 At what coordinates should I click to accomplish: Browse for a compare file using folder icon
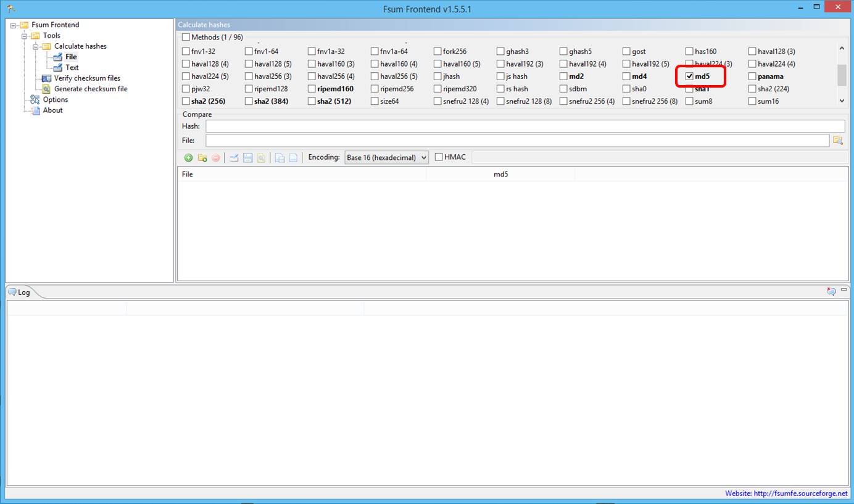tap(837, 141)
